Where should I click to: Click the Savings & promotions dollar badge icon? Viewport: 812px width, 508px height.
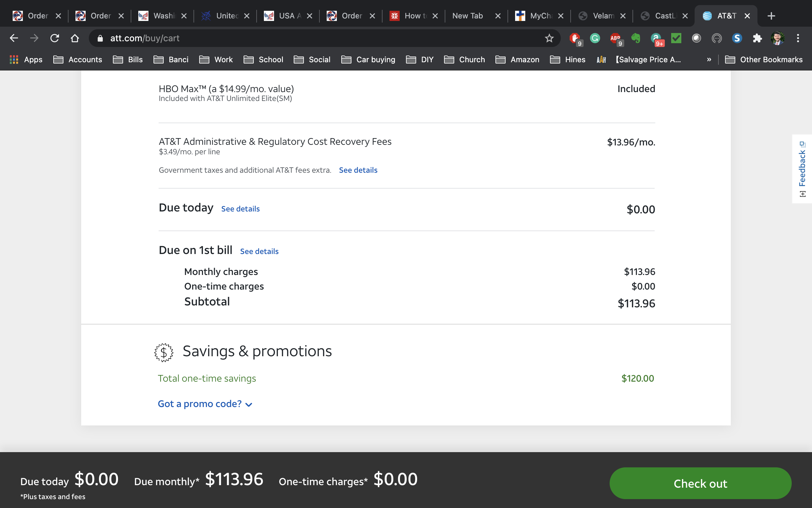click(164, 352)
